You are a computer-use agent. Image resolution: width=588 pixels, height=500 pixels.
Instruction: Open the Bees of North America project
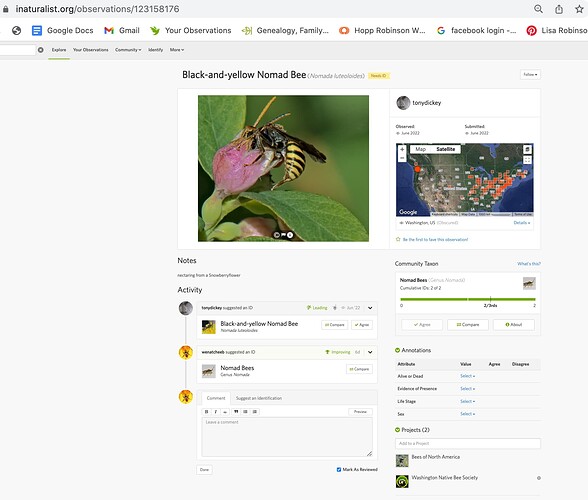pos(435,457)
